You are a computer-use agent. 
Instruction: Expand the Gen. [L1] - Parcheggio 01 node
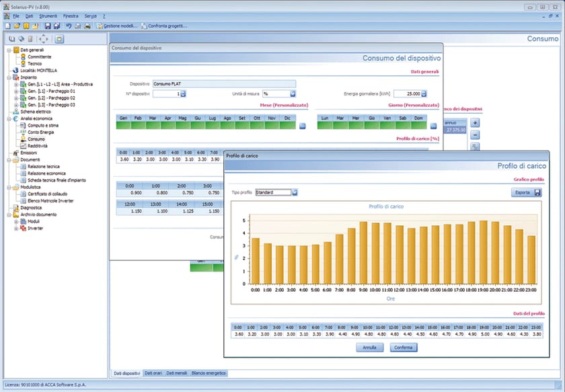(15, 91)
